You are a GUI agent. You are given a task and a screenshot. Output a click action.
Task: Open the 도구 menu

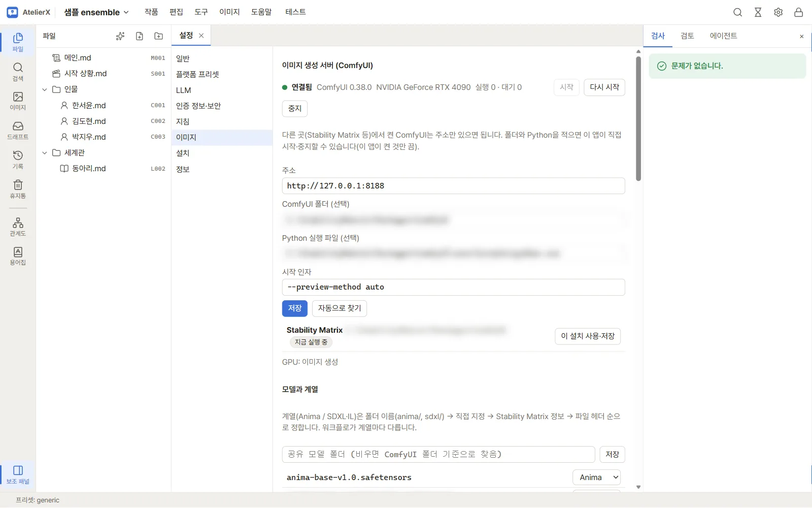pyautogui.click(x=201, y=12)
